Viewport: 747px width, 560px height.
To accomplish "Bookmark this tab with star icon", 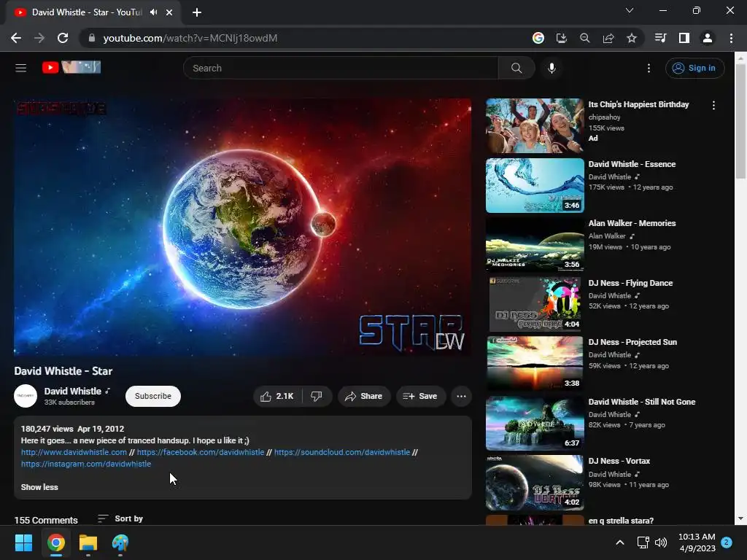I will pos(632,38).
